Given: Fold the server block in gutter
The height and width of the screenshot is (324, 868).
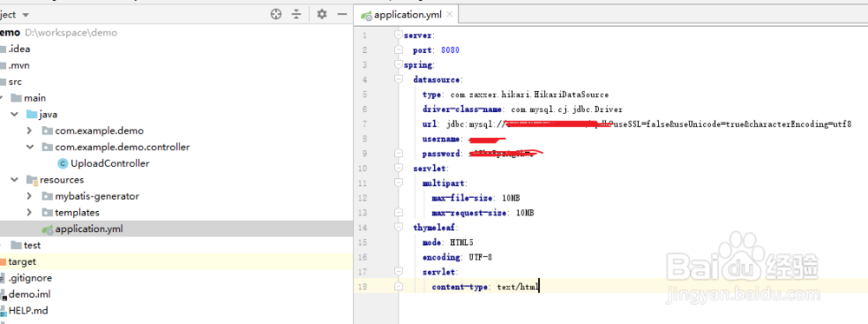Looking at the screenshot, I should (398, 35).
